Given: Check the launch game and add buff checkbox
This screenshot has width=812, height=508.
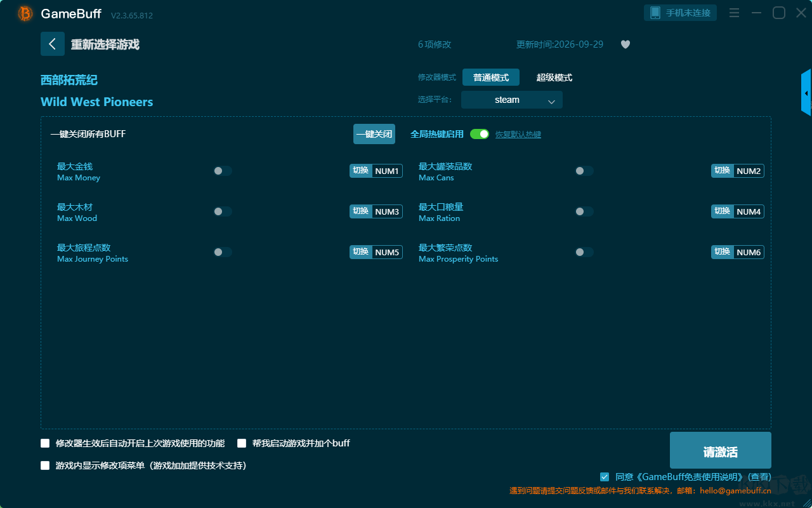Looking at the screenshot, I should 242,443.
